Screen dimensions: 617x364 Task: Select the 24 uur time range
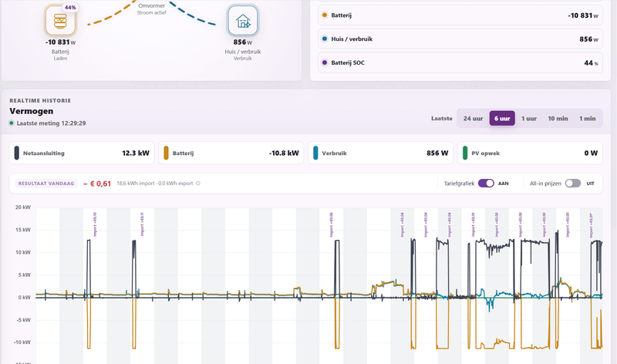(473, 119)
